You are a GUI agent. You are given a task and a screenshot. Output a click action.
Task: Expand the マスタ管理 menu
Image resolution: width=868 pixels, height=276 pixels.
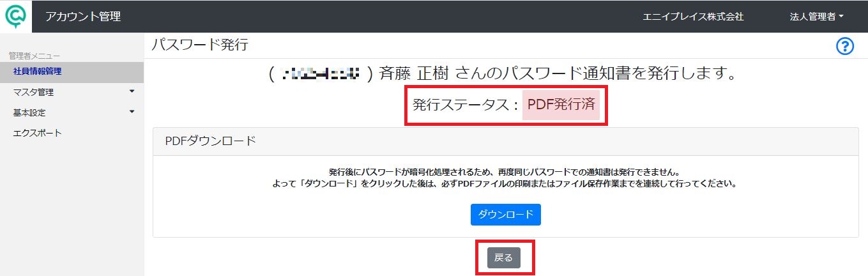[x=72, y=92]
